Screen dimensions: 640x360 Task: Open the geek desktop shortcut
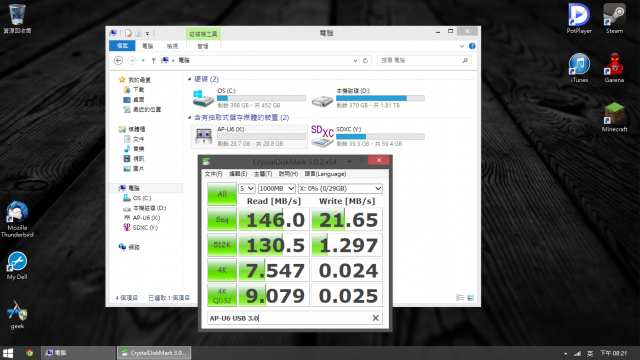[17, 315]
